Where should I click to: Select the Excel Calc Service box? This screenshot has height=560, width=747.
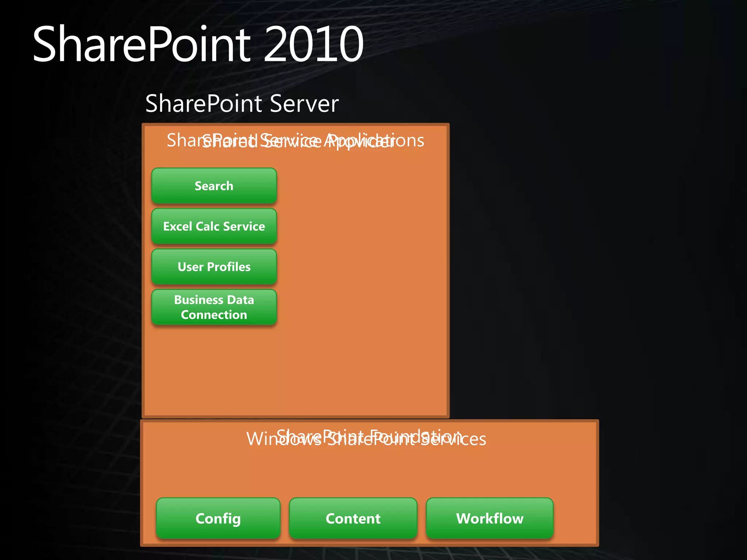(214, 226)
